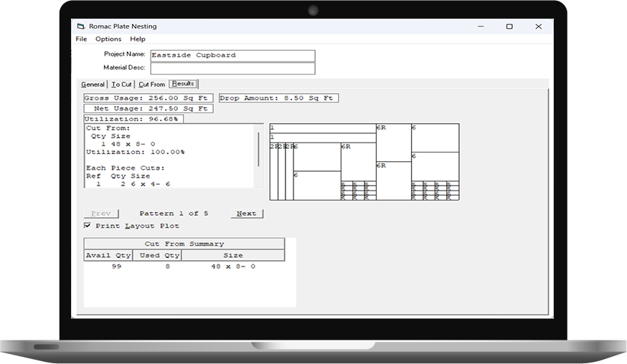Switch to the To Cut tab
Viewport: 627px width, 364px height.
pos(121,84)
